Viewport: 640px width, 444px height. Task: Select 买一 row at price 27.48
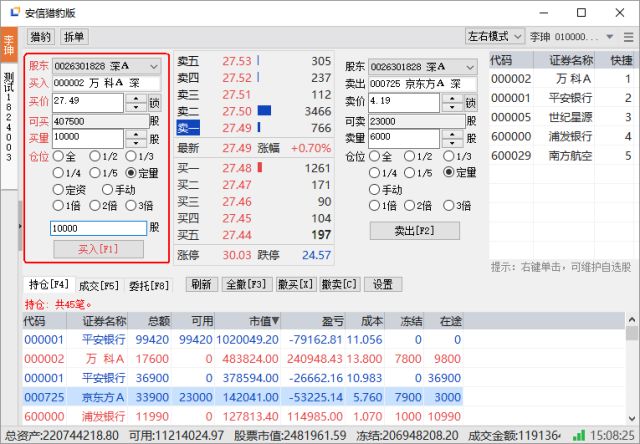[x=254, y=168]
